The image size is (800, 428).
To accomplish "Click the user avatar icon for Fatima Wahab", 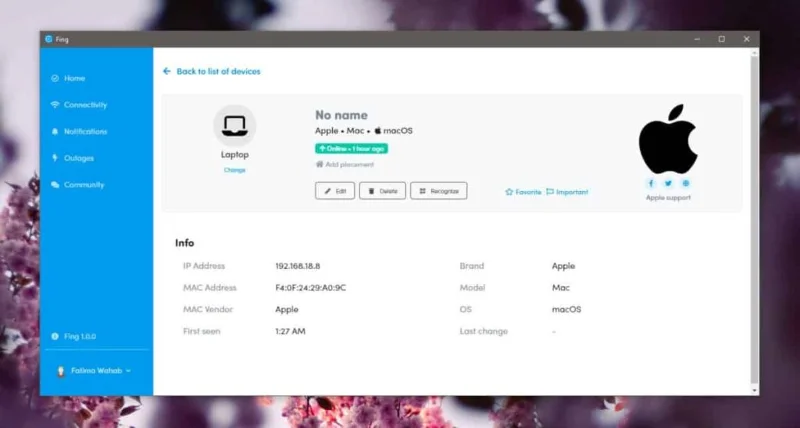I will (61, 371).
